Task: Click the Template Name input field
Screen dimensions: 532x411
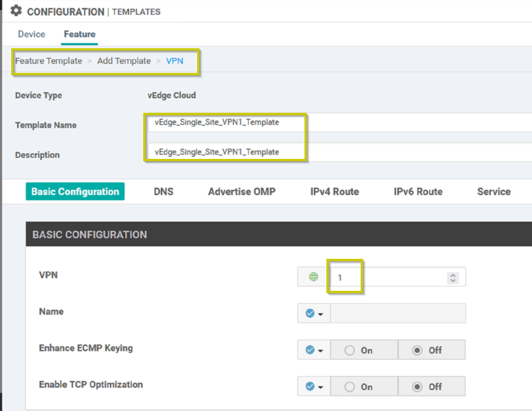Action: click(339, 122)
